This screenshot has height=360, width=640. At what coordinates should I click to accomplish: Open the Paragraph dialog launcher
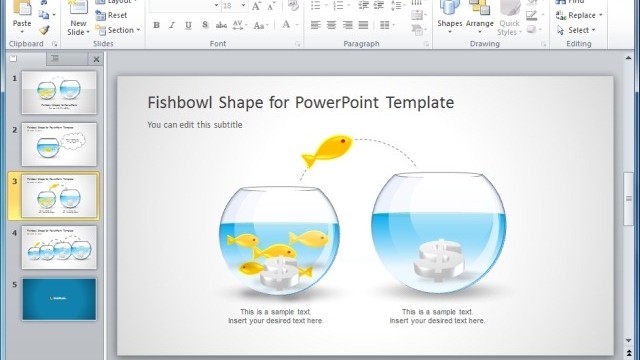427,44
